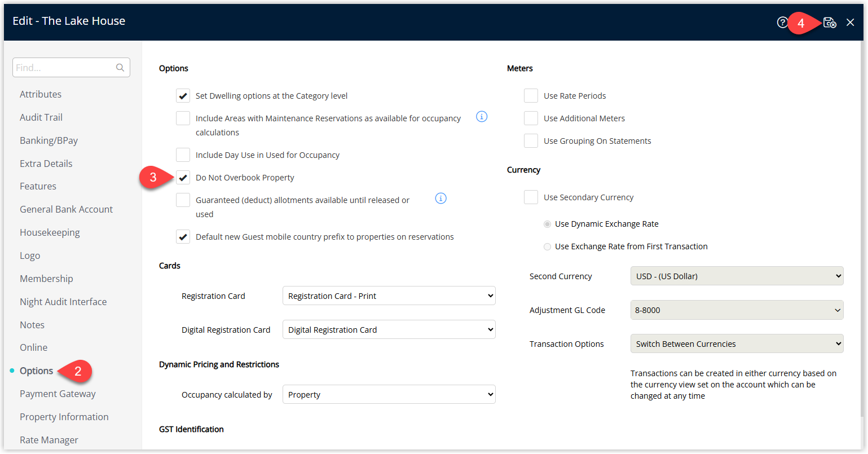This screenshot has height=454, width=868.
Task: Open Digital Registration Card dropdown
Action: (389, 330)
